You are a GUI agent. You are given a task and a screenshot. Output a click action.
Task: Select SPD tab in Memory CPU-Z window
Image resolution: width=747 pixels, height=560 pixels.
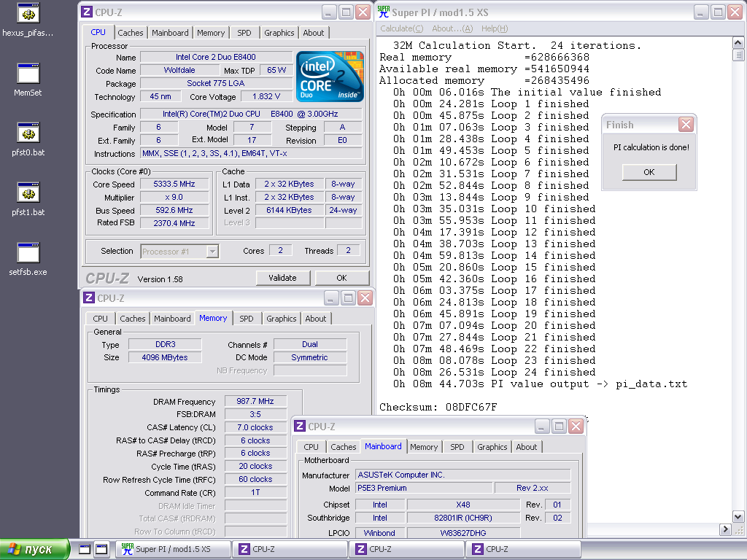(247, 319)
